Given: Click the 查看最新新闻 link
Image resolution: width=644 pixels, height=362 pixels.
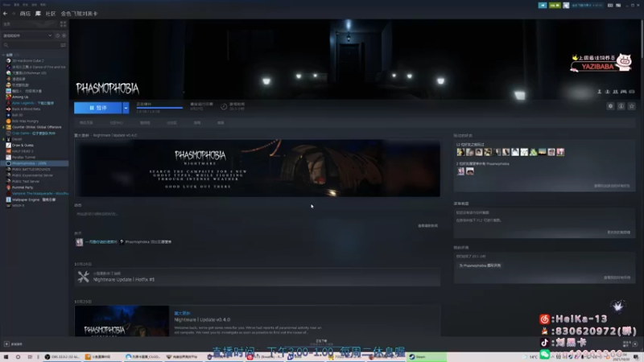Looking at the screenshot, I should pos(427,226).
